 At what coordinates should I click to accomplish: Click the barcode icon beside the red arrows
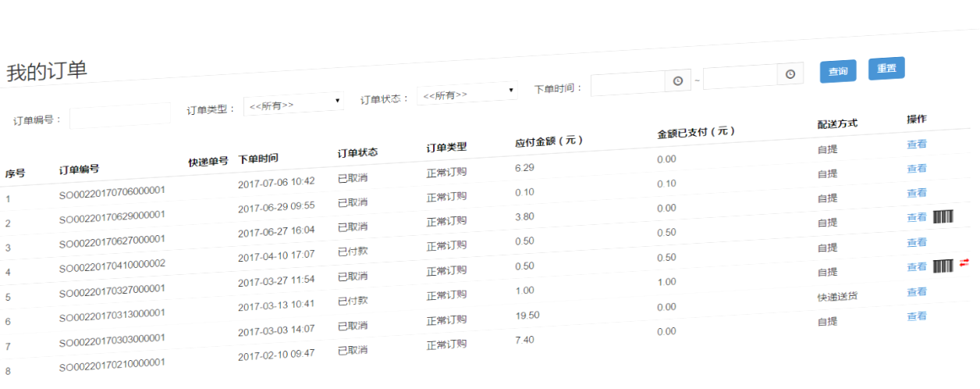[943, 266]
